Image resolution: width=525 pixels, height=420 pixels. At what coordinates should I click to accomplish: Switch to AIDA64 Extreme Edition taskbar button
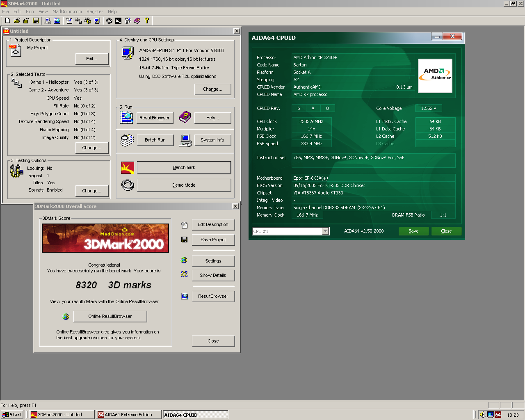click(x=128, y=415)
